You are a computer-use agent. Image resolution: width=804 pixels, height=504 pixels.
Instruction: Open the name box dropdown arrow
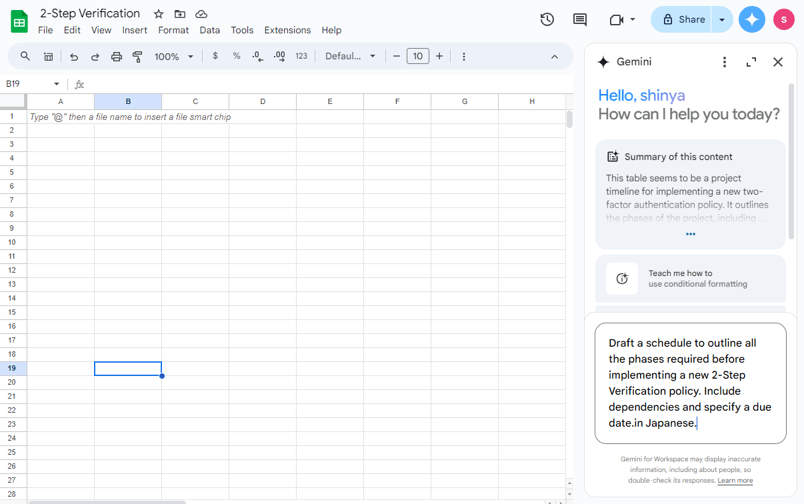pyautogui.click(x=56, y=84)
